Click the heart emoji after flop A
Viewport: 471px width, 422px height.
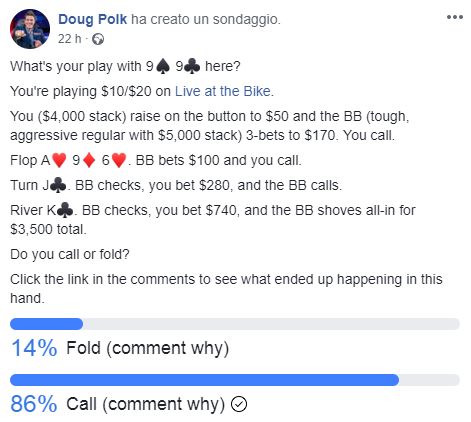click(59, 160)
